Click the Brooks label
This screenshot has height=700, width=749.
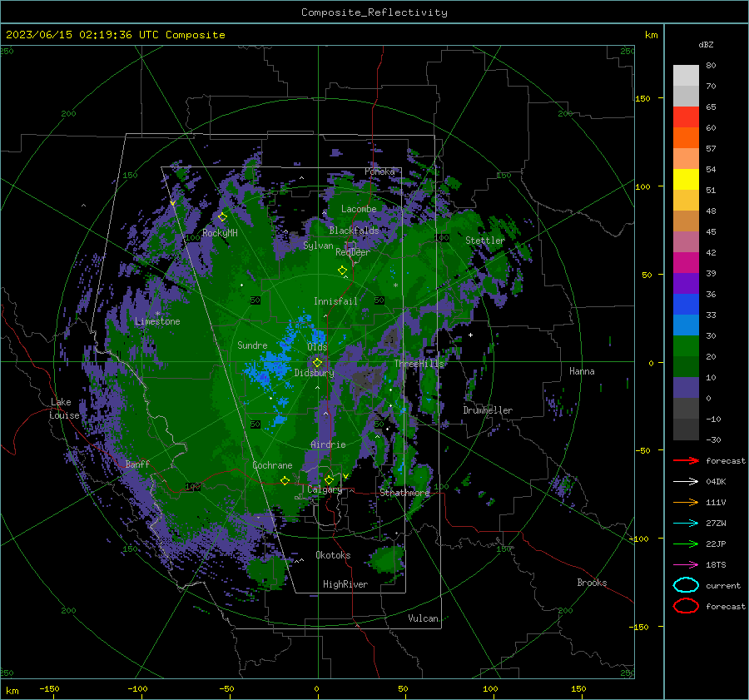[592, 583]
